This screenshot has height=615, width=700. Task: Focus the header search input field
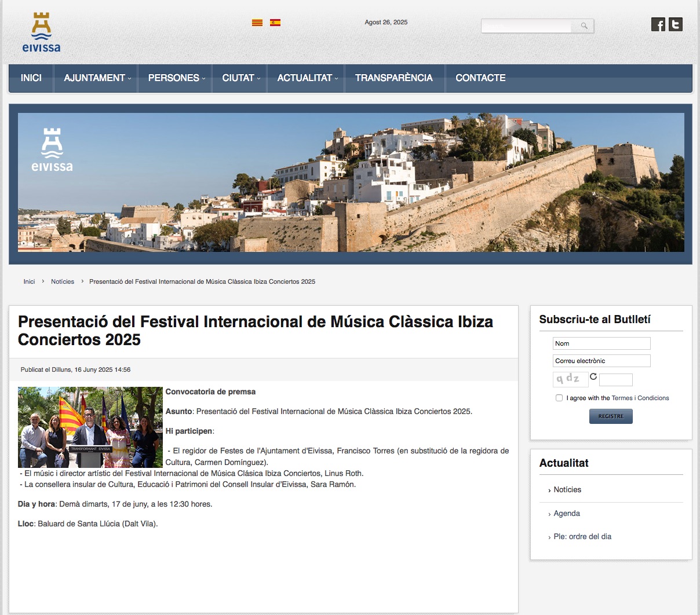[527, 25]
